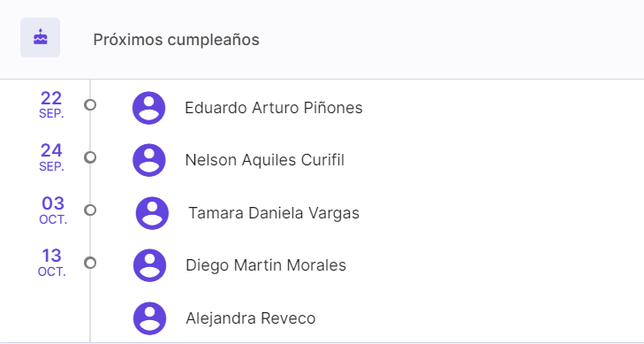Image resolution: width=644 pixels, height=344 pixels.
Task: Select the 13 OCT. date label
Action: click(x=52, y=263)
